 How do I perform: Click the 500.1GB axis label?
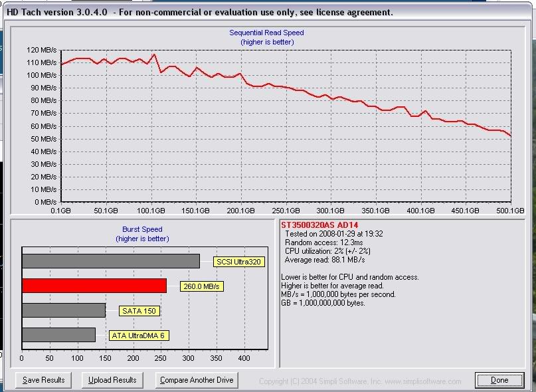click(x=510, y=211)
